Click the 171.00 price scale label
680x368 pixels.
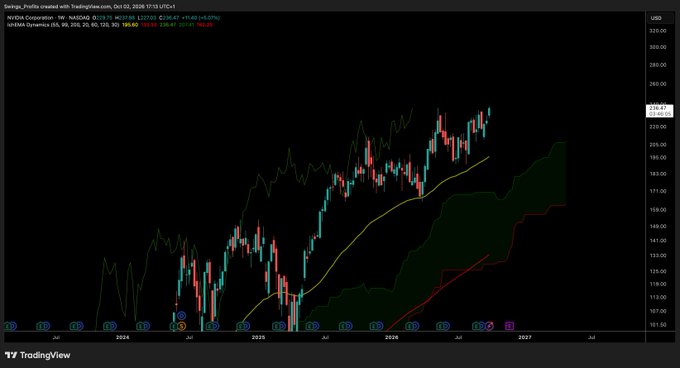click(658, 191)
